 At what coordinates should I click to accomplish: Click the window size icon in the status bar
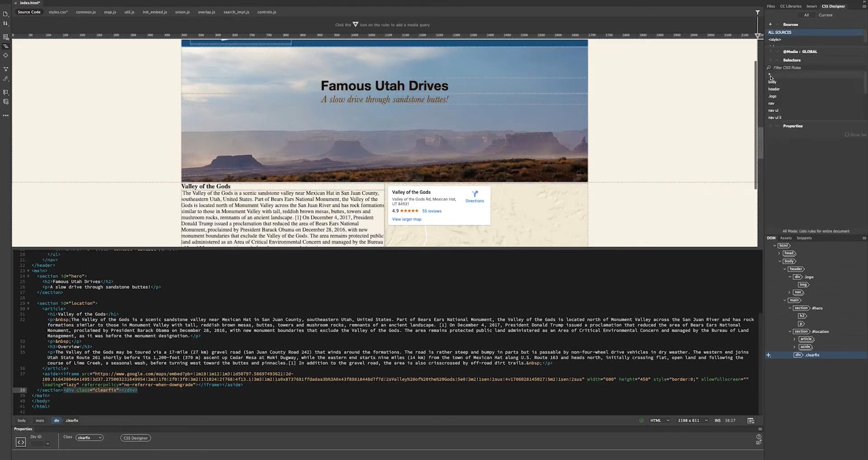point(751,421)
